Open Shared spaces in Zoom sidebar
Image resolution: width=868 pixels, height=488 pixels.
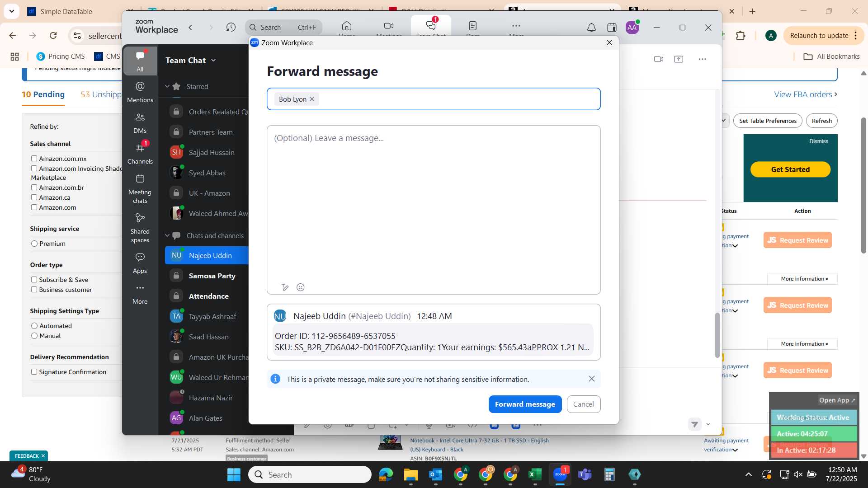(140, 228)
